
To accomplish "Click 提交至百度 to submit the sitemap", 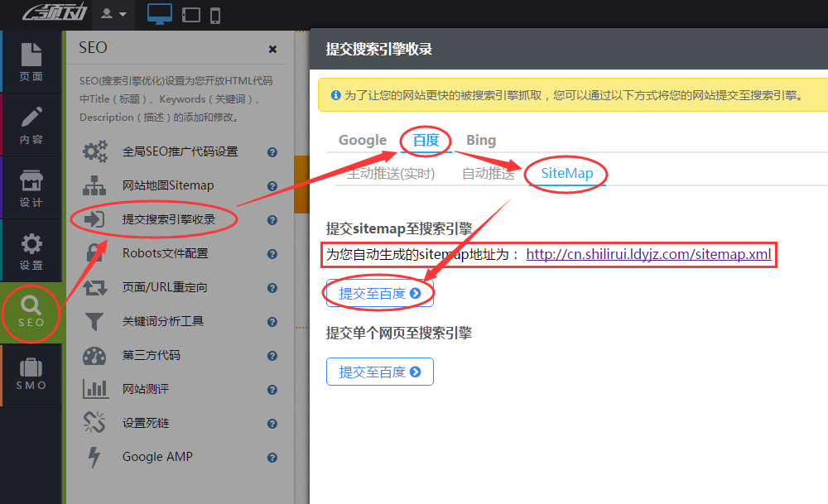I will point(378,292).
